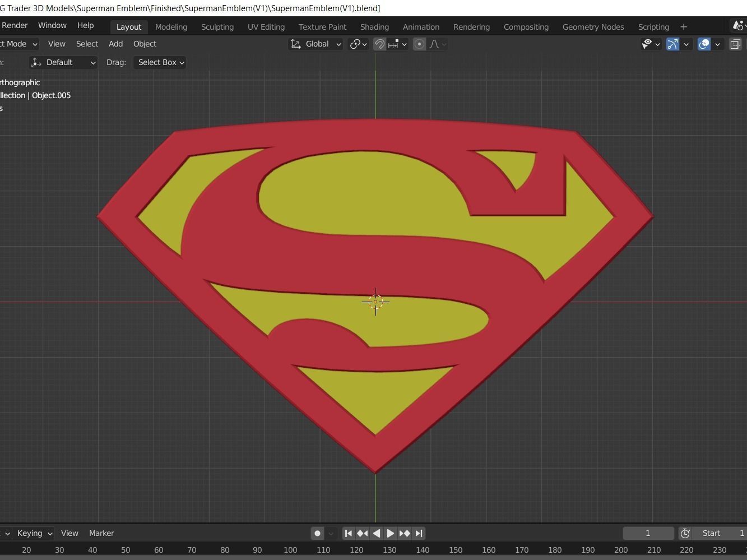Switch to the Shading workspace tab
Screen dimensions: 747x560
coord(374,27)
